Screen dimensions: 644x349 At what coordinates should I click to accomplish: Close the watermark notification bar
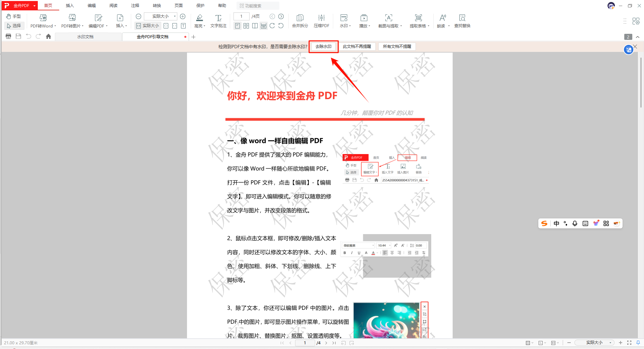click(635, 47)
